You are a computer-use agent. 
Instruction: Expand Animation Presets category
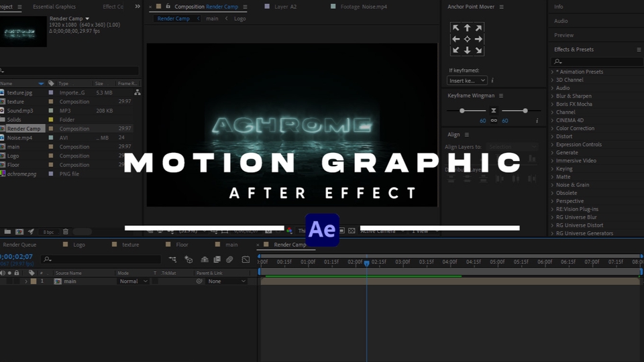pos(552,72)
